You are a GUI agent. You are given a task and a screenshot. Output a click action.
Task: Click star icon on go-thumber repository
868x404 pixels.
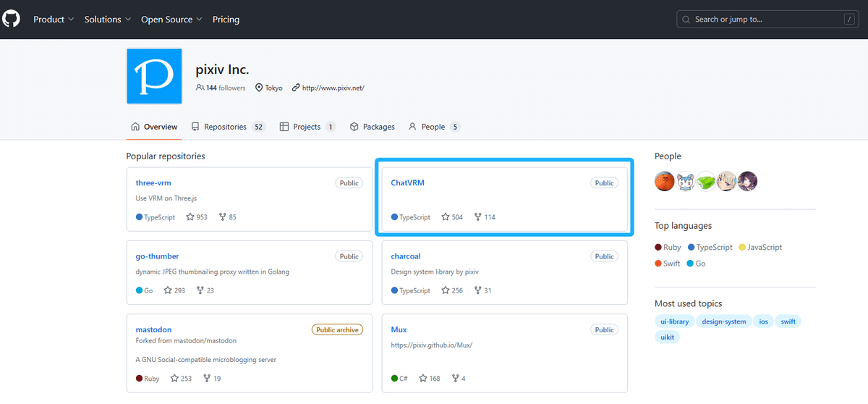tap(168, 290)
